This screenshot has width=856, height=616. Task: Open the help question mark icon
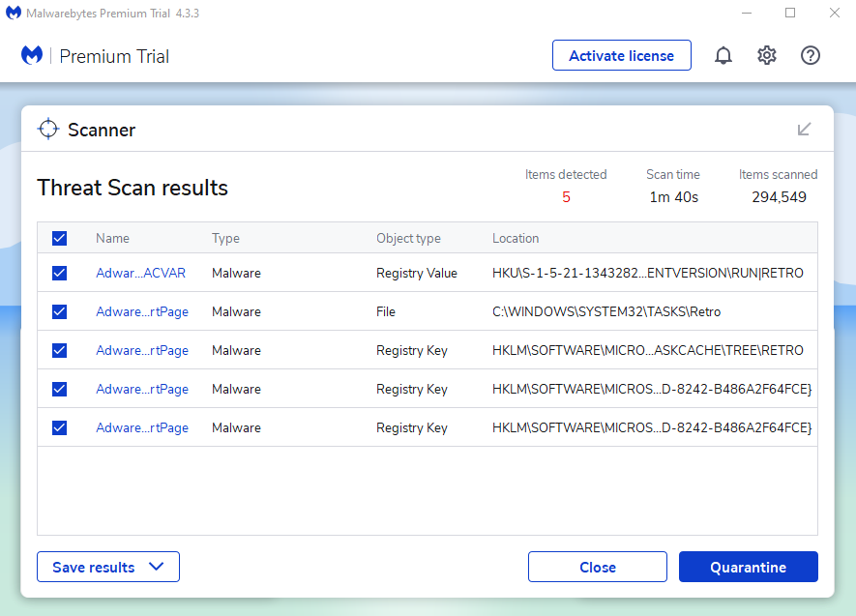coord(811,55)
